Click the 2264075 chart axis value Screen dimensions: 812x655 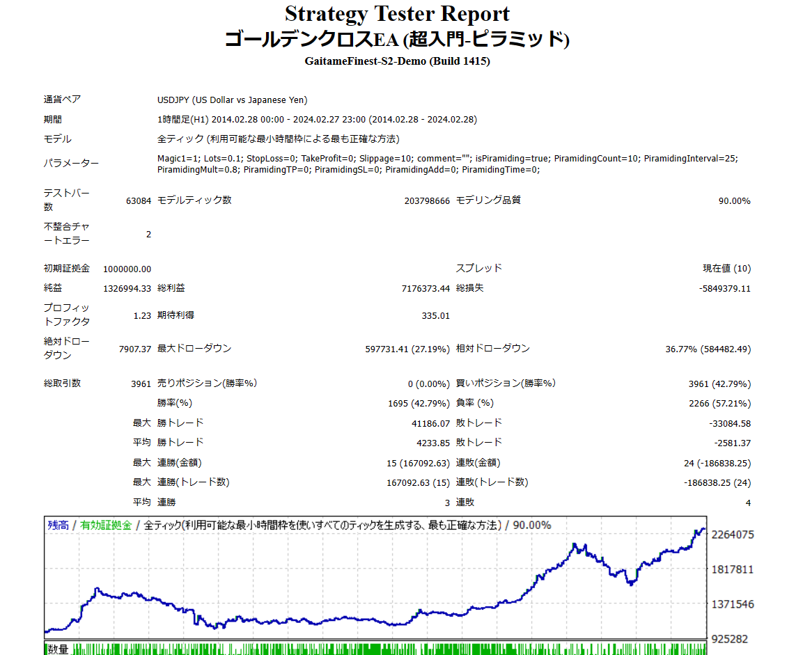733,535
